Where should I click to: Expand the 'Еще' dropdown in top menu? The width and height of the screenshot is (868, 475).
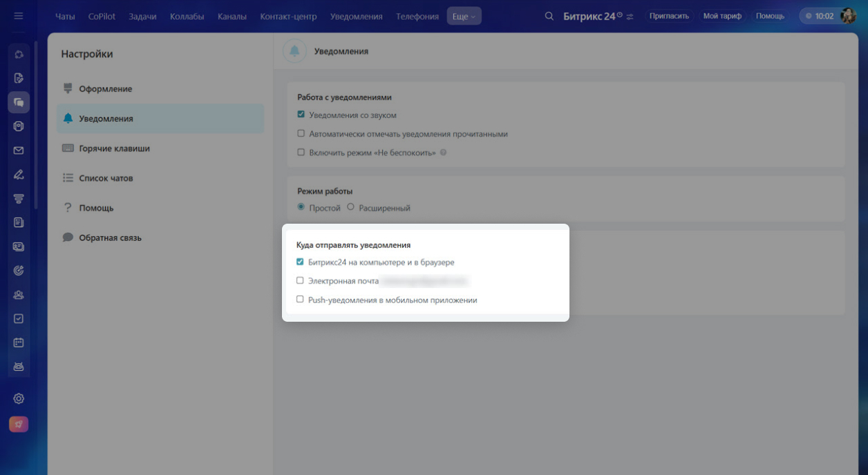[464, 16]
